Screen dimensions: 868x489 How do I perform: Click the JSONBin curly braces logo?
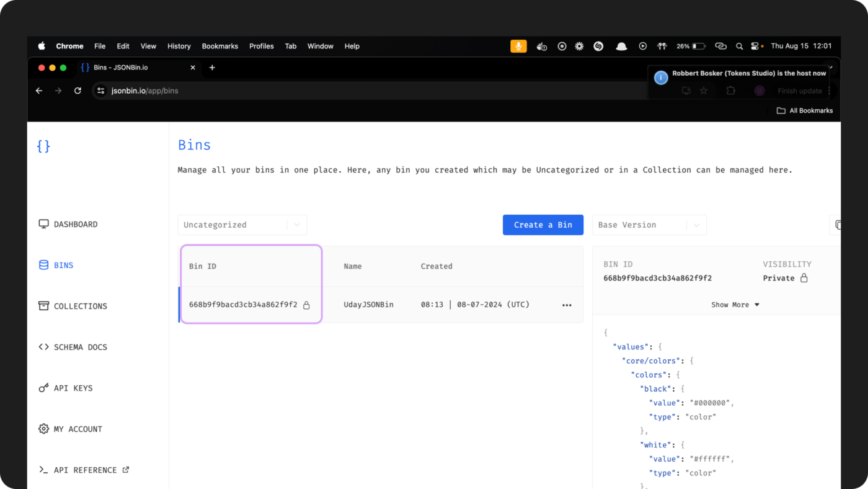point(43,146)
